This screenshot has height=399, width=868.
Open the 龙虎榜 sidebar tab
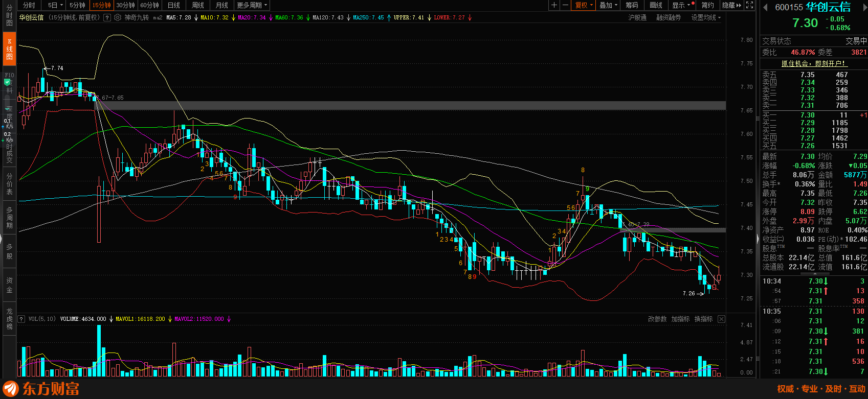[x=9, y=319]
